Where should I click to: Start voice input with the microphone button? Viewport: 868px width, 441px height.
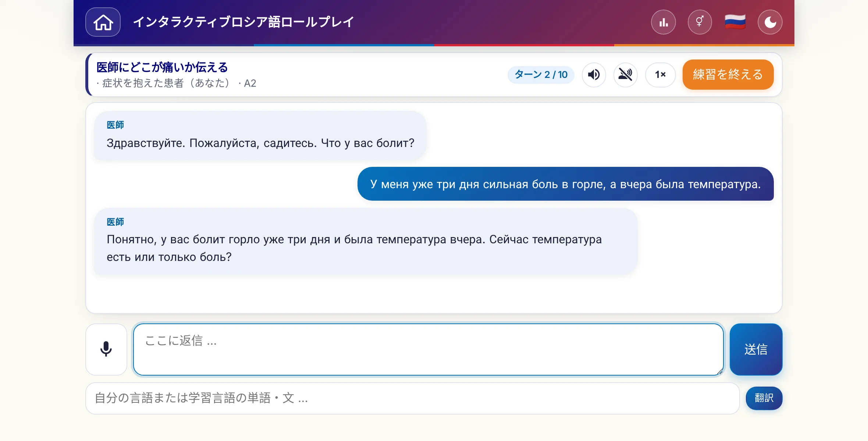106,349
